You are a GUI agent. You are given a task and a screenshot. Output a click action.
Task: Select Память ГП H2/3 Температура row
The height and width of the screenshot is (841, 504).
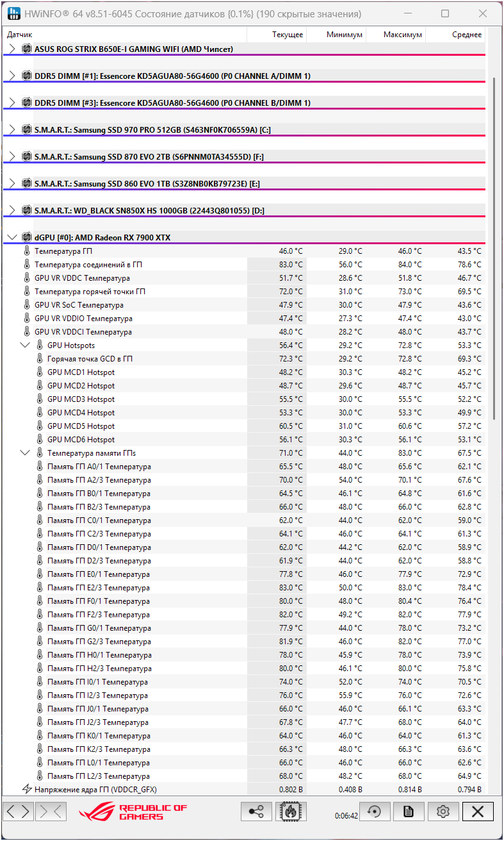coord(244,669)
